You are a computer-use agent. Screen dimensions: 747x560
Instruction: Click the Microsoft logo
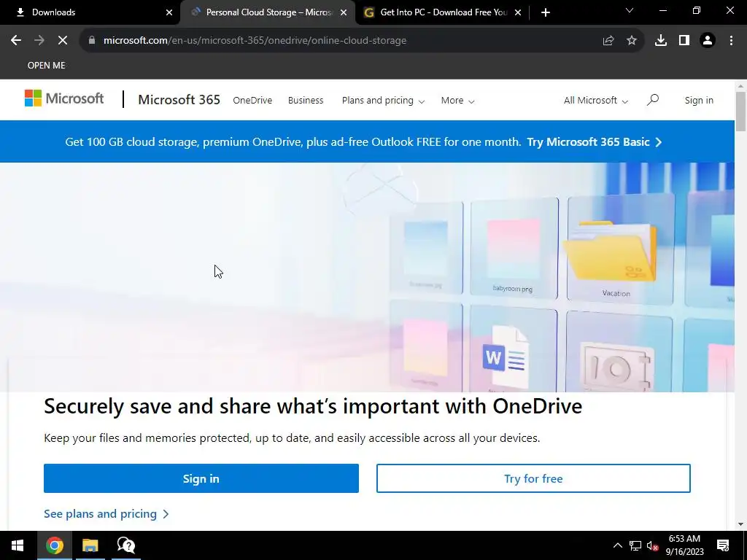64,98
